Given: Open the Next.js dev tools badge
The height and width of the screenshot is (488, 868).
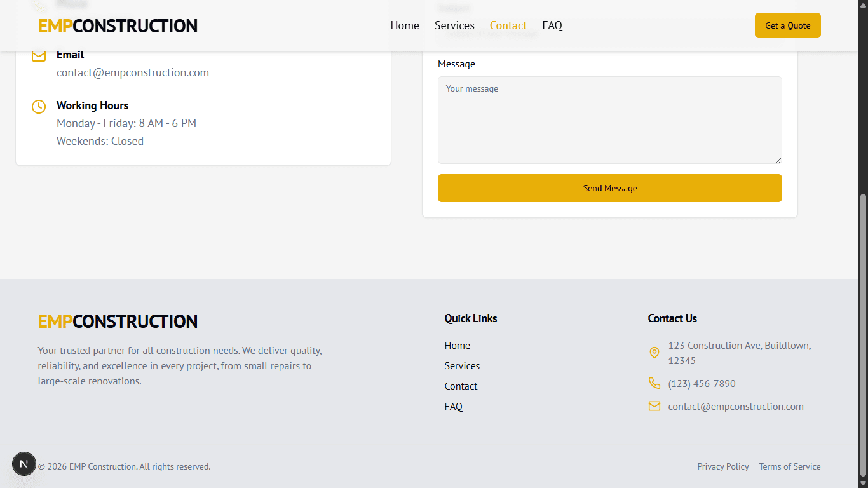Looking at the screenshot, I should [24, 464].
